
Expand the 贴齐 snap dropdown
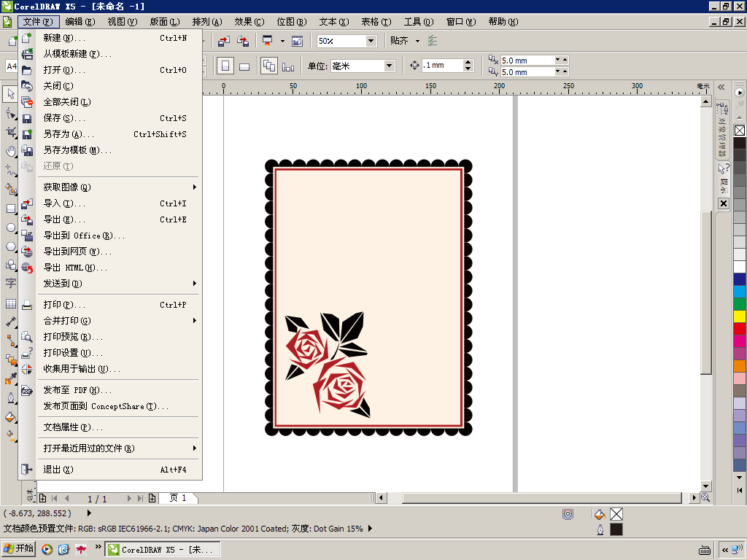(417, 41)
